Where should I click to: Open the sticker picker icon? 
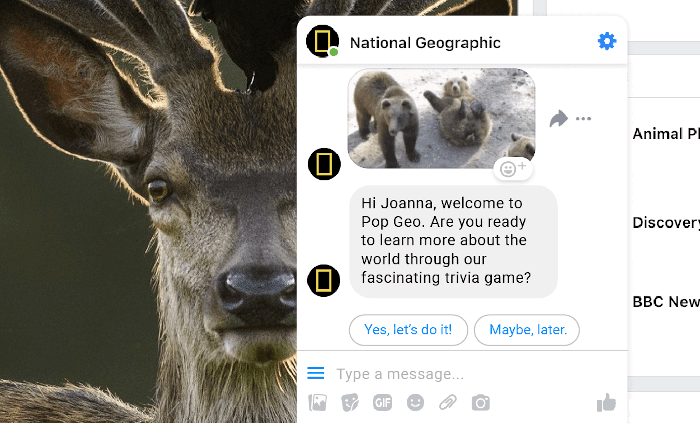point(350,403)
